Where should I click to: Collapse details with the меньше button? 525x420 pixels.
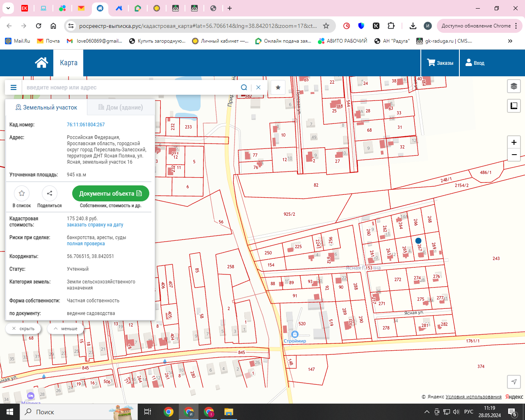(66, 329)
